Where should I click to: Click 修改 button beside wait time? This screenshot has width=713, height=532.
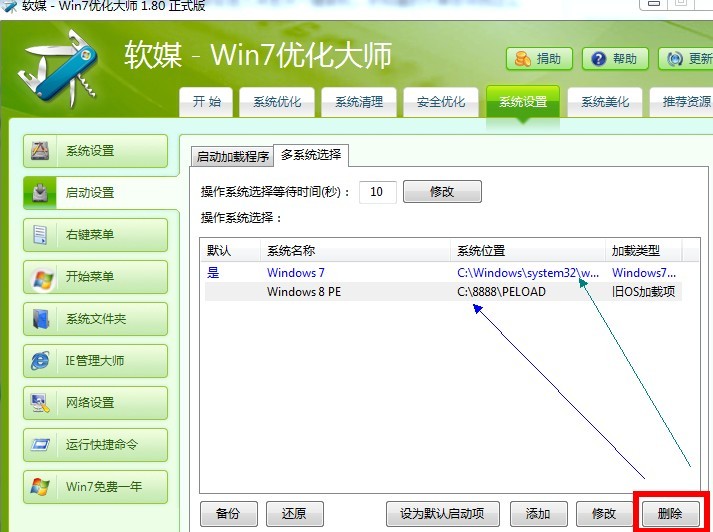pos(442,191)
